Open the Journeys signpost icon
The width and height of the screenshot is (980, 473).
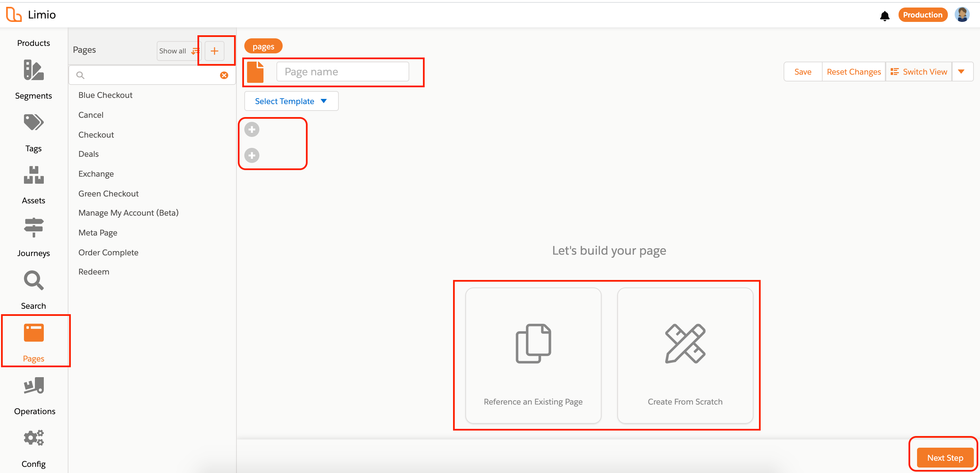click(34, 227)
